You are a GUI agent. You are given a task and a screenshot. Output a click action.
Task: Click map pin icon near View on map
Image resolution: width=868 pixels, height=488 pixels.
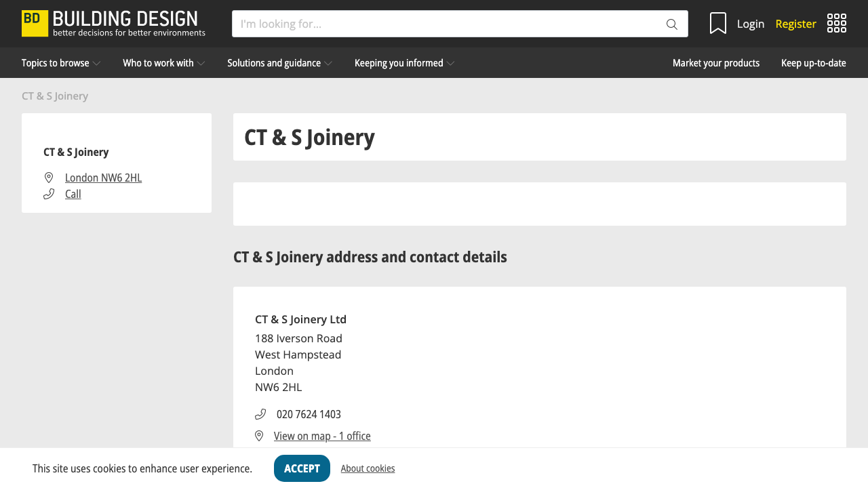tap(259, 436)
